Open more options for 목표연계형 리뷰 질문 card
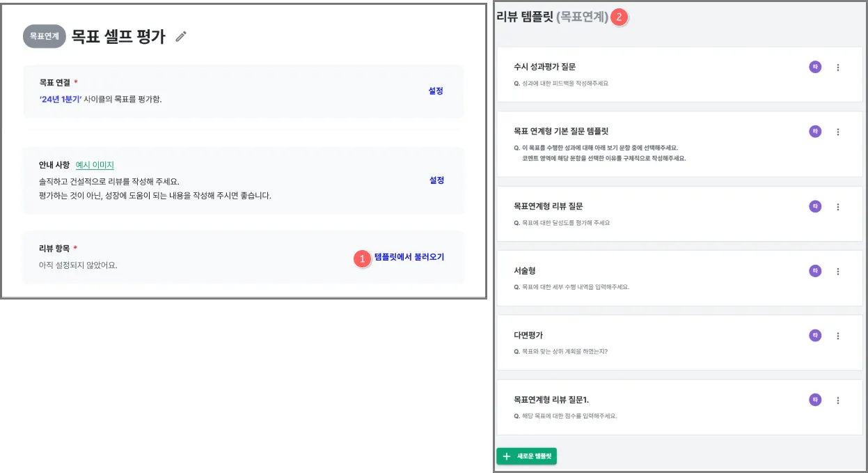Viewport: 868px width, 473px height. 838,207
